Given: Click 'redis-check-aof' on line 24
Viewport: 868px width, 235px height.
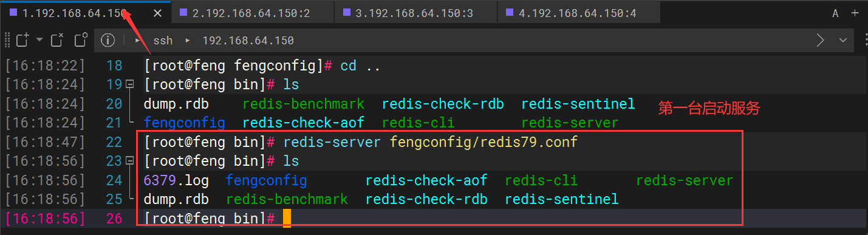Looking at the screenshot, I should coord(426,180).
